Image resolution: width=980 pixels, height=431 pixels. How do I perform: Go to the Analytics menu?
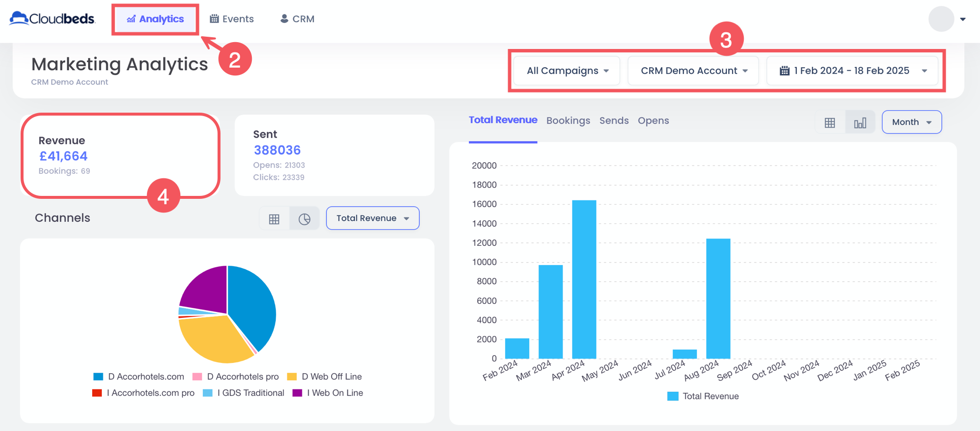coord(155,19)
